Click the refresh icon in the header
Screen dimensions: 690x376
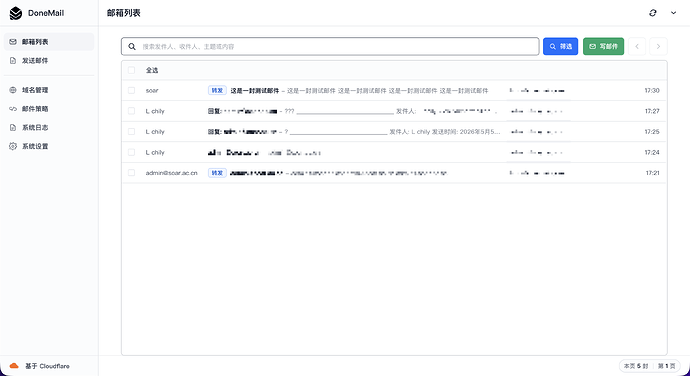(x=653, y=13)
